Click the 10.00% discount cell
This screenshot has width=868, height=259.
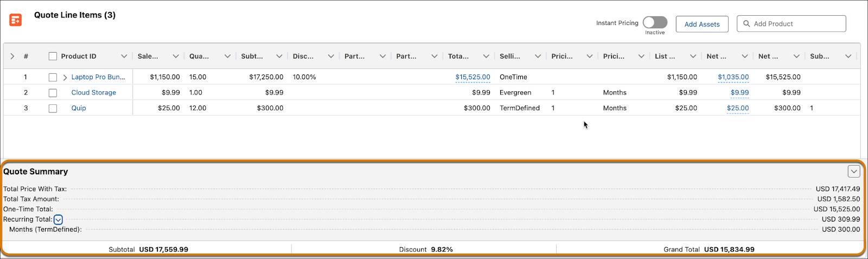(304, 77)
